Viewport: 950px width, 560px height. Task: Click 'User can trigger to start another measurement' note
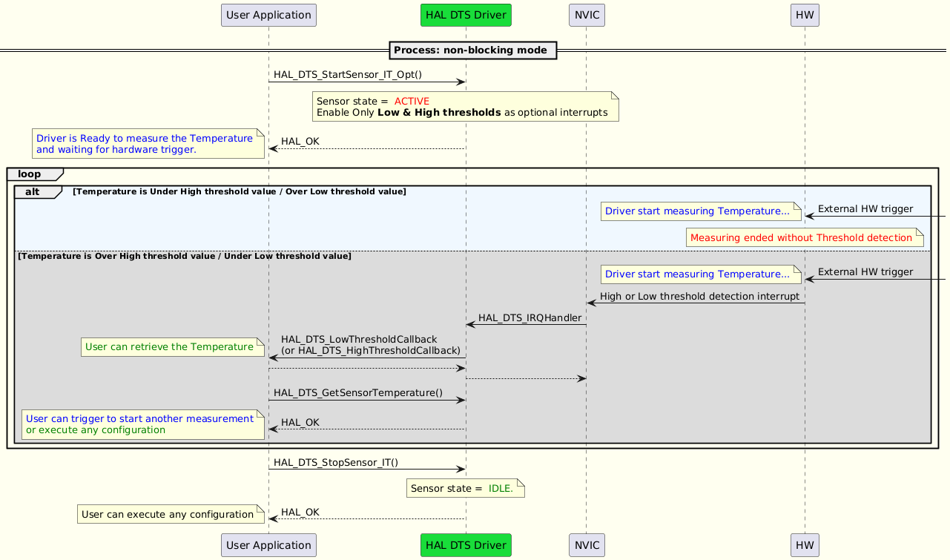(143, 424)
